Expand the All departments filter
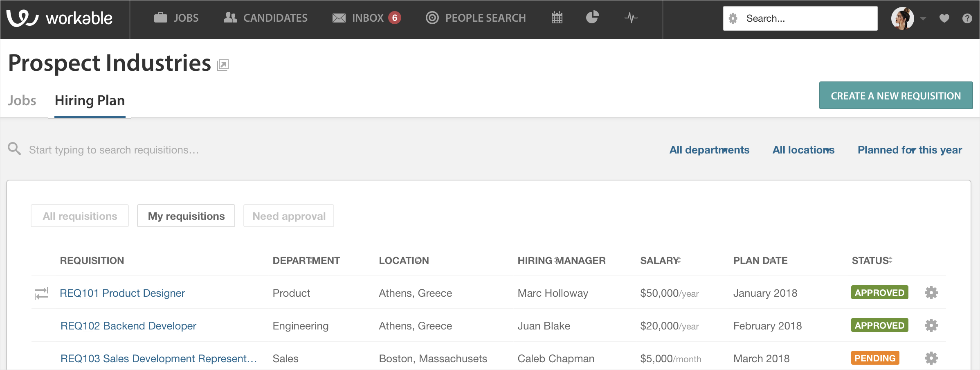Screen dimensions: 980x370 click(709, 150)
